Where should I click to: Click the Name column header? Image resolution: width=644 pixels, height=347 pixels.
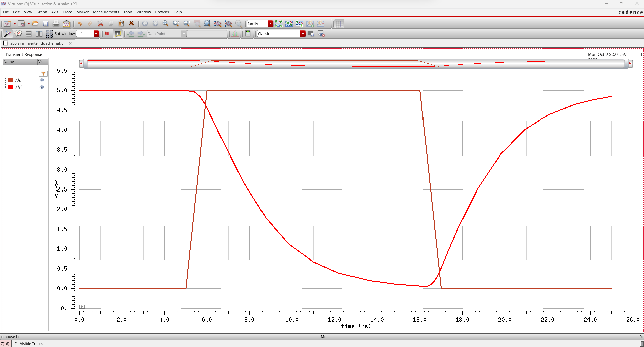click(20, 62)
